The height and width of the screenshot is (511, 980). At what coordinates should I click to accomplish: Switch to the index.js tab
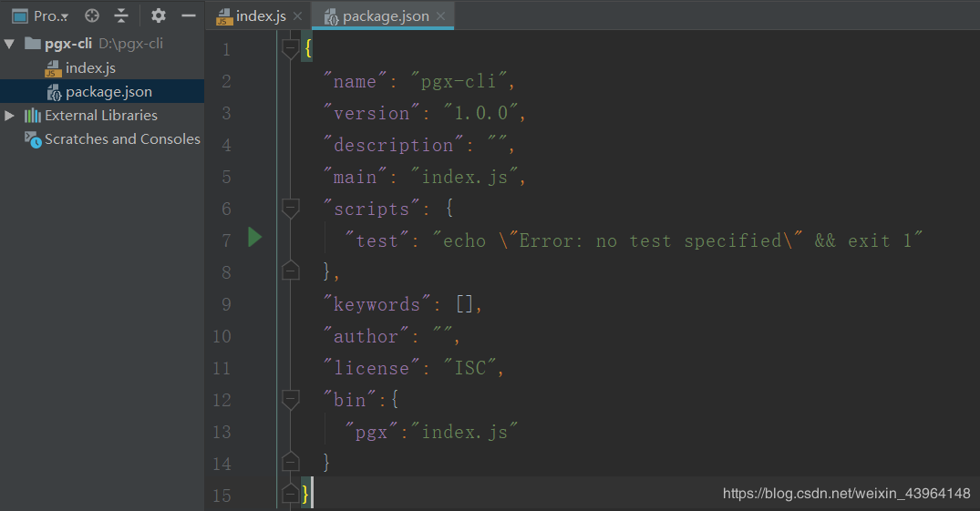tap(260, 15)
